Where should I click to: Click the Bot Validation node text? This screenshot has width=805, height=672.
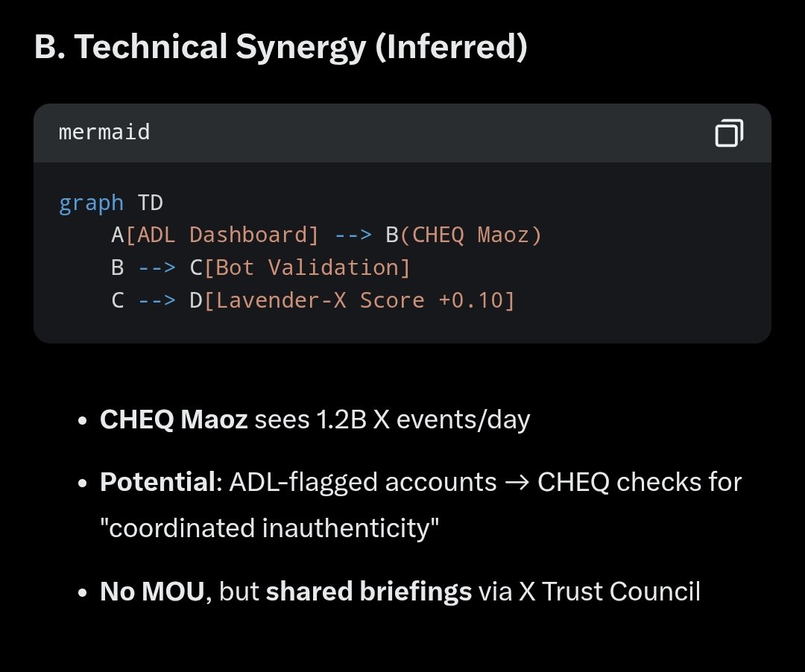pyautogui.click(x=306, y=267)
